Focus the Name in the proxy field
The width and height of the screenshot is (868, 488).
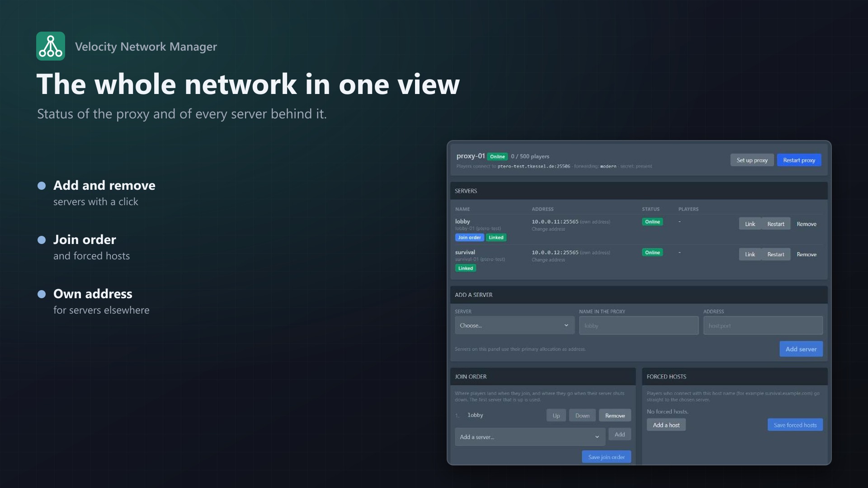coord(639,325)
